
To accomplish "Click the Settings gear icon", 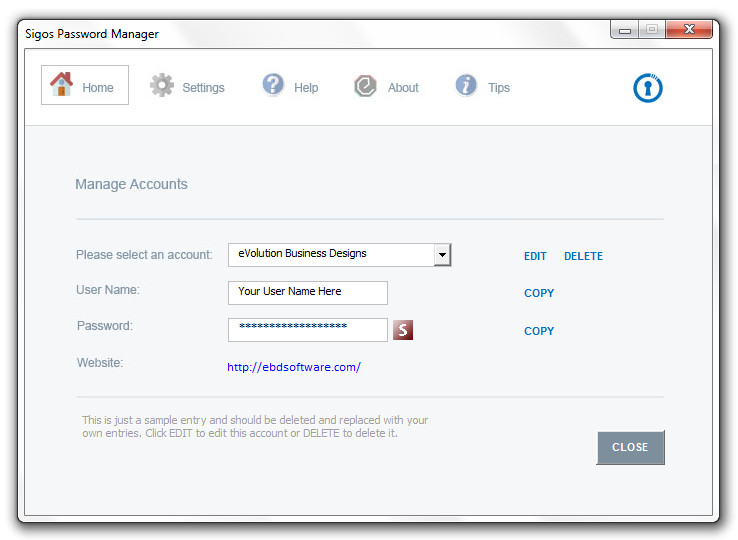I will [x=162, y=85].
